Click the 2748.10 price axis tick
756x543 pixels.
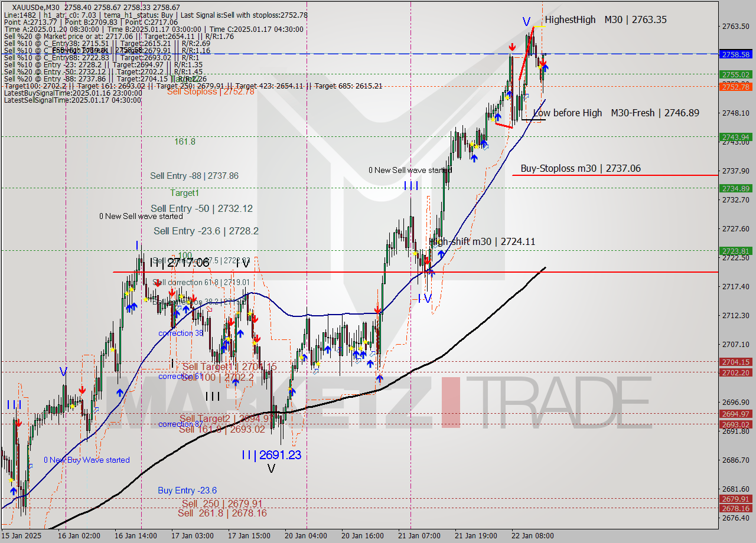point(735,113)
